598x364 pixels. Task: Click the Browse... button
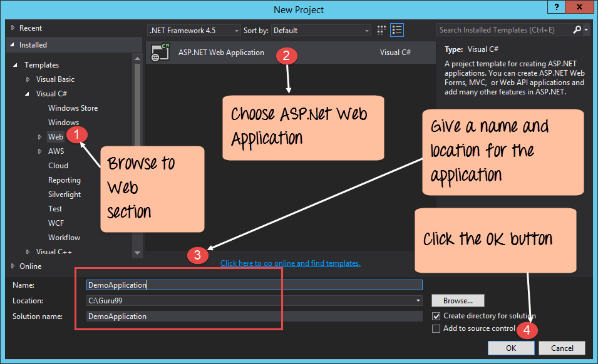pyautogui.click(x=458, y=301)
